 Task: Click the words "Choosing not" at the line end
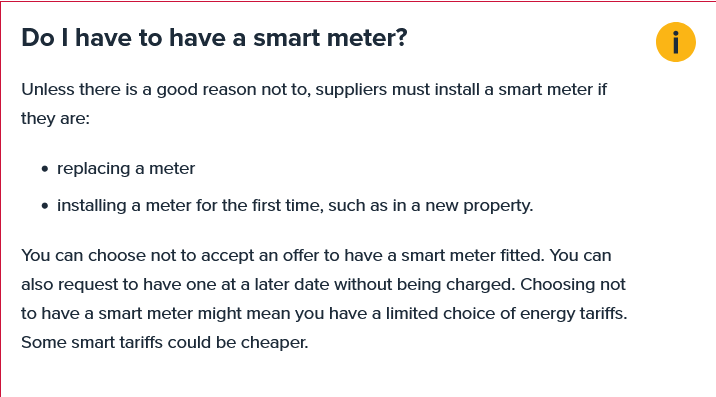coord(573,285)
